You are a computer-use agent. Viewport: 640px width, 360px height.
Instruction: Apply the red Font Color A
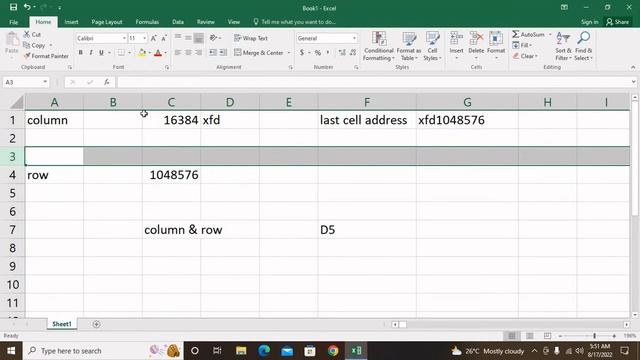158,53
